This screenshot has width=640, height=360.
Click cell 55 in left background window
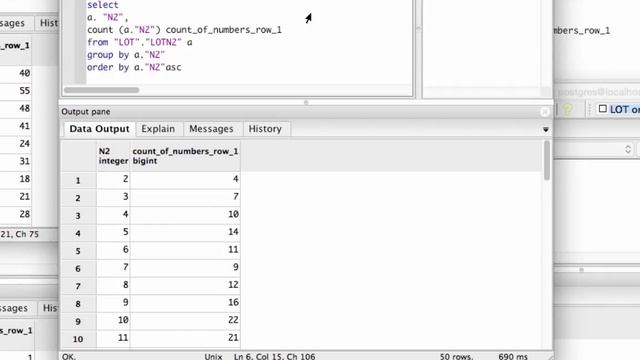pos(16,91)
